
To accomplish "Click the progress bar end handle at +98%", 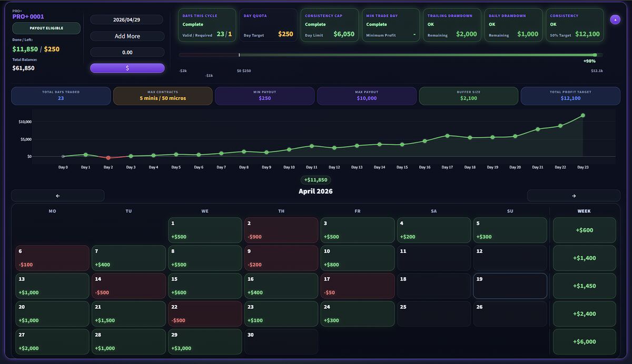I will click(x=595, y=55).
